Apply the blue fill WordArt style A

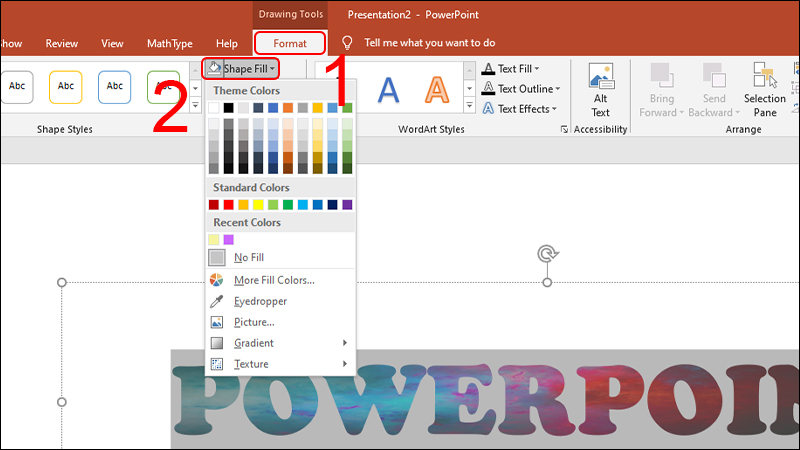click(388, 90)
